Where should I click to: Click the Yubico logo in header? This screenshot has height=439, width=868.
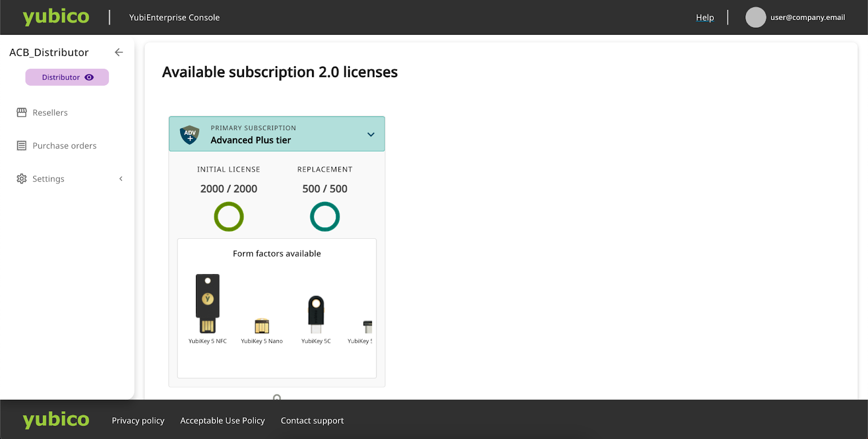point(56,17)
